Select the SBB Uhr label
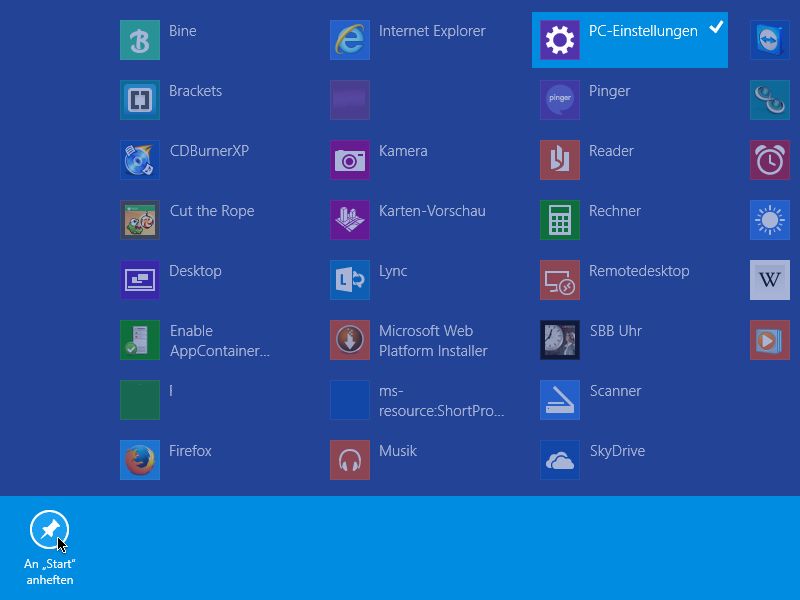 616,331
